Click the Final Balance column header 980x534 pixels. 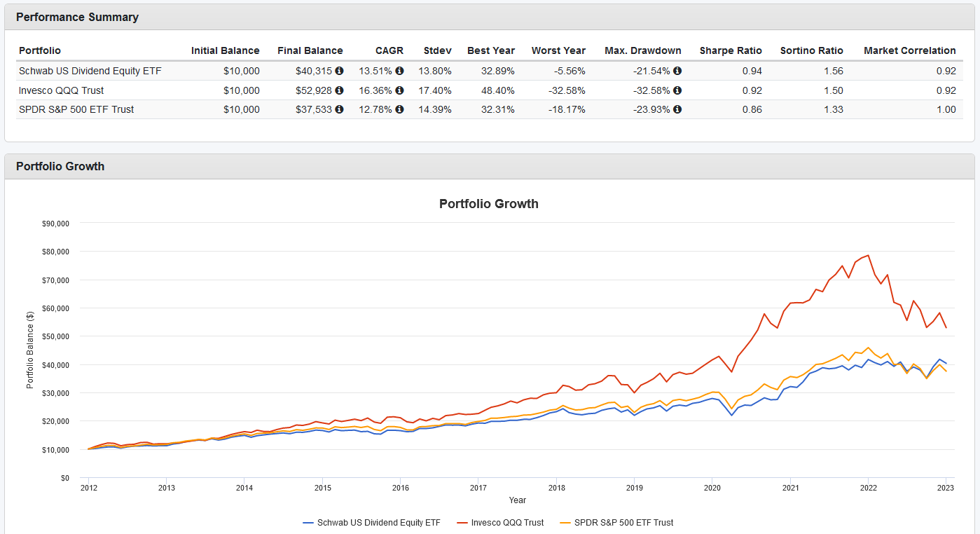tap(310, 50)
